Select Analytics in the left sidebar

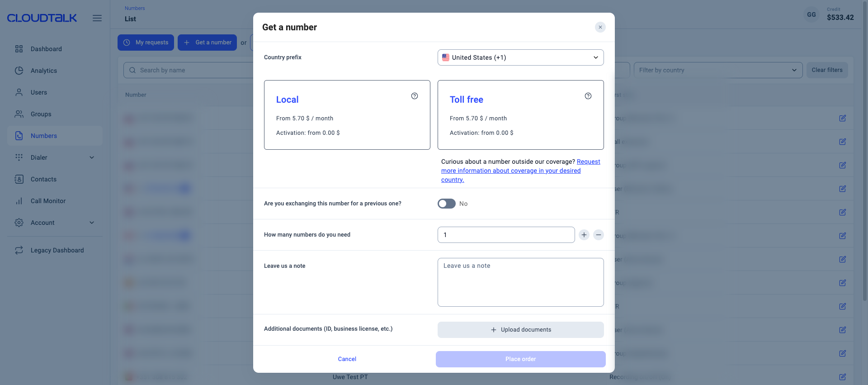(43, 71)
